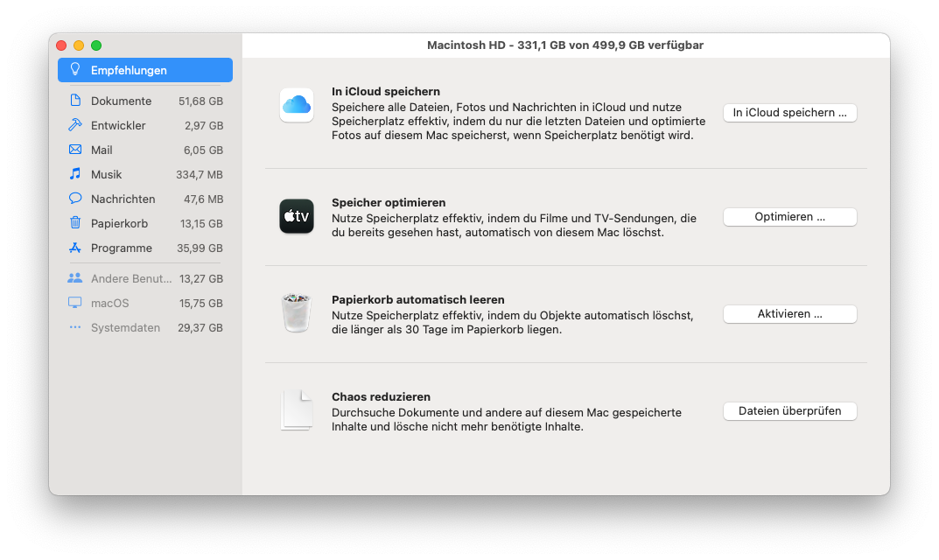This screenshot has height=560, width=939.
Task: Click the Systemdaten ellipsis icon
Action: click(x=75, y=327)
